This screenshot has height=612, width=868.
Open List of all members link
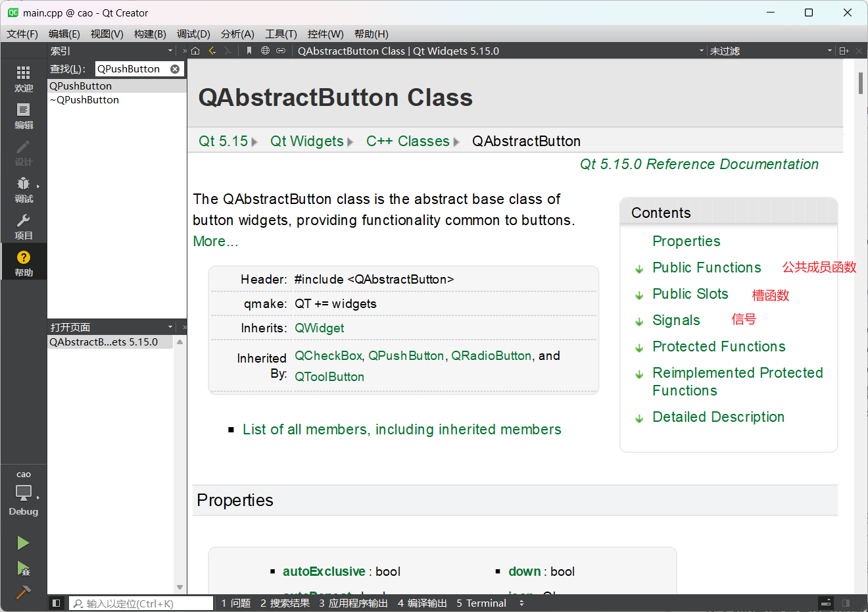coord(402,429)
